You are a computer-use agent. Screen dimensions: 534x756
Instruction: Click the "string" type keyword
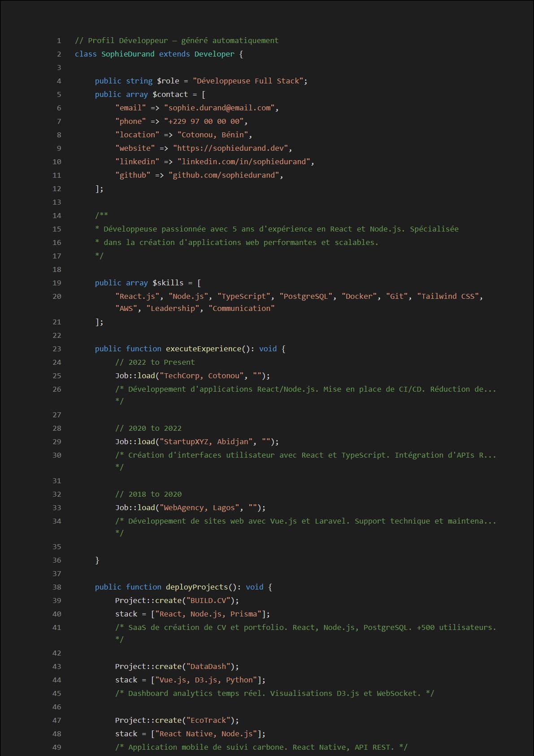click(139, 81)
